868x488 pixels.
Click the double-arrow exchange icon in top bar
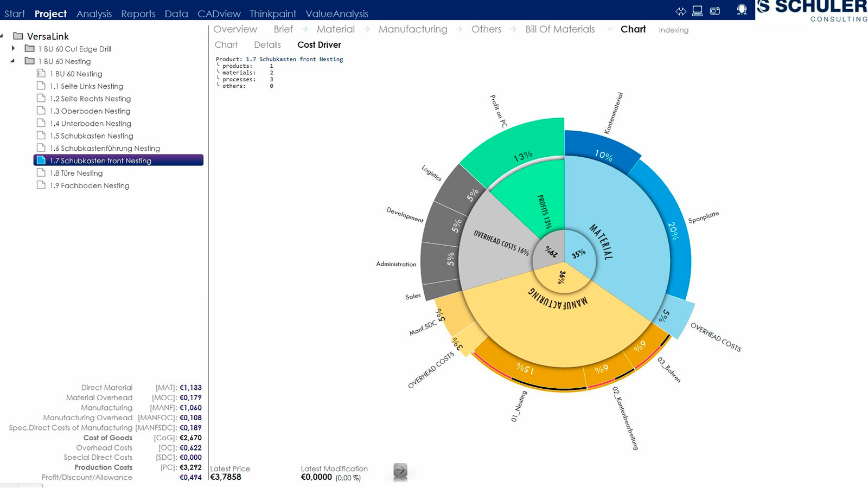coord(681,11)
